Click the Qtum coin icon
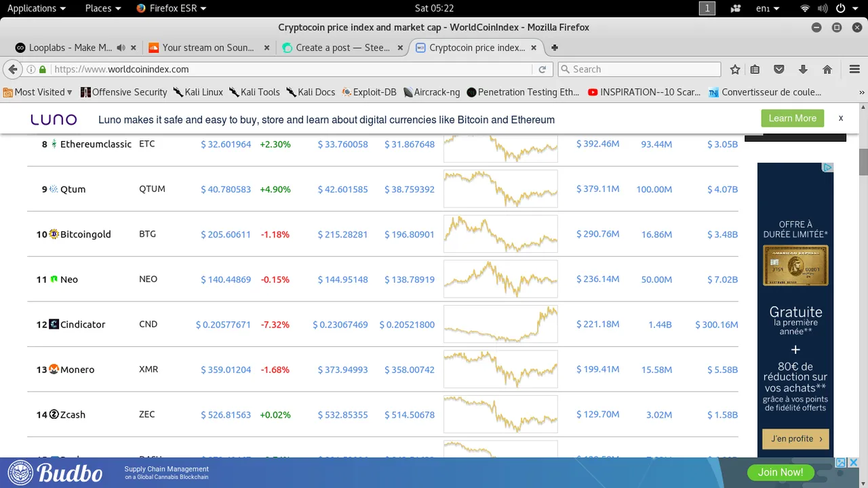 tap(54, 189)
